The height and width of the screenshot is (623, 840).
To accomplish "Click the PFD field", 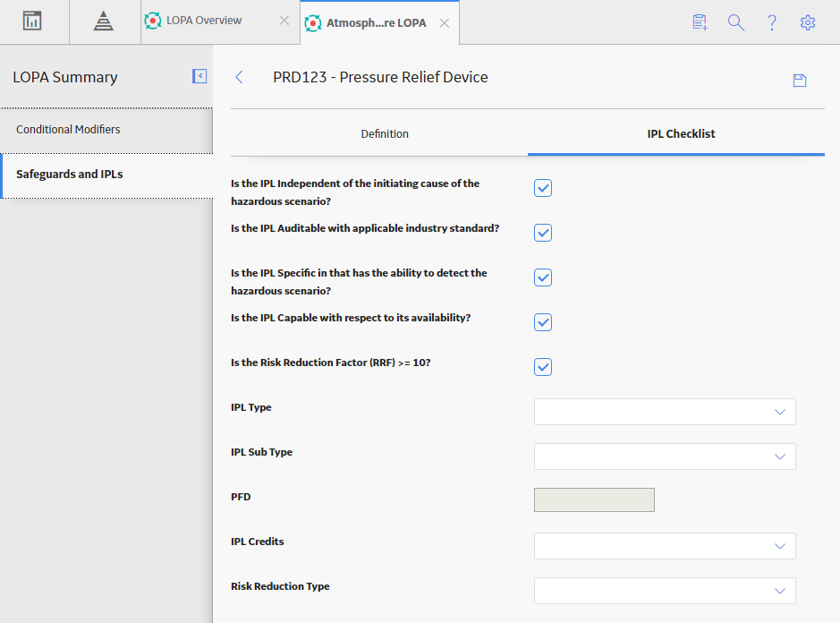I will (x=594, y=499).
